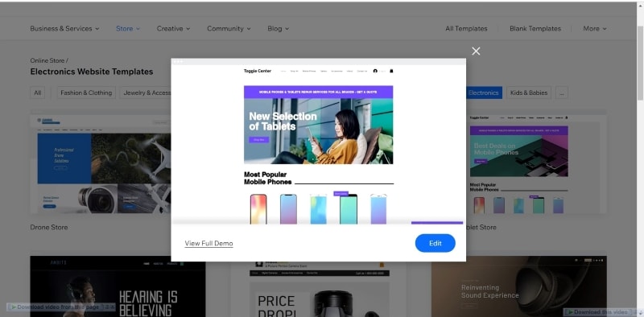Image resolution: width=644 pixels, height=317 pixels.
Task: Go to All Templates
Action: tap(466, 28)
